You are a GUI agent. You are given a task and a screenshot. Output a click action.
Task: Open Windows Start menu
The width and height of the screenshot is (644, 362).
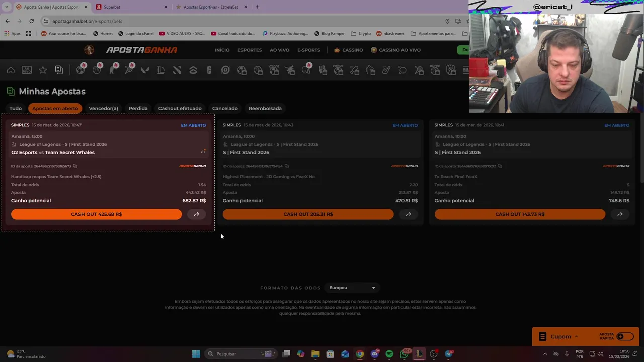196,354
